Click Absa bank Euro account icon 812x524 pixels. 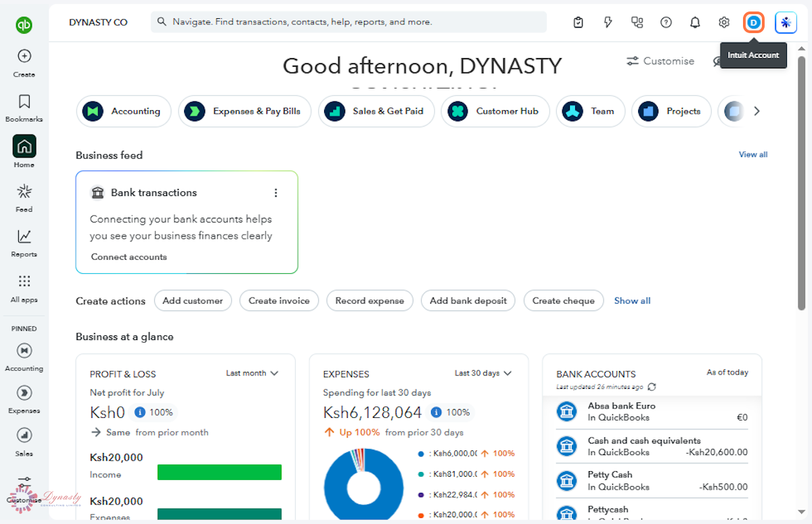click(566, 411)
